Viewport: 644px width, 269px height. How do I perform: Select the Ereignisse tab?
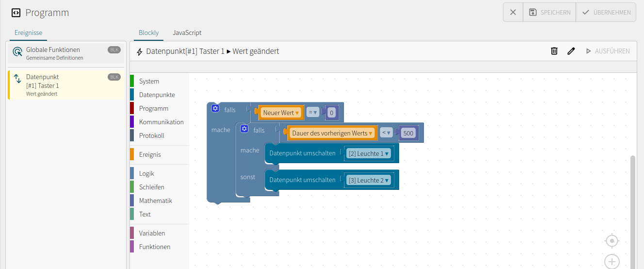coord(28,33)
